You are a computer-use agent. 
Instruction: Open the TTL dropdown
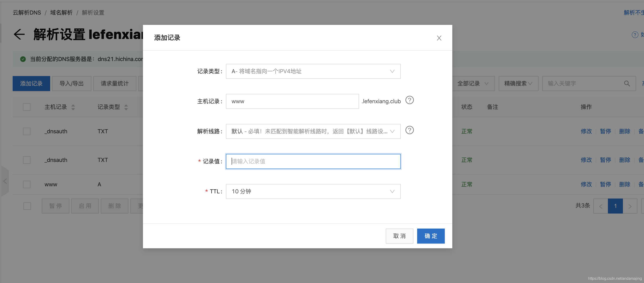(313, 191)
